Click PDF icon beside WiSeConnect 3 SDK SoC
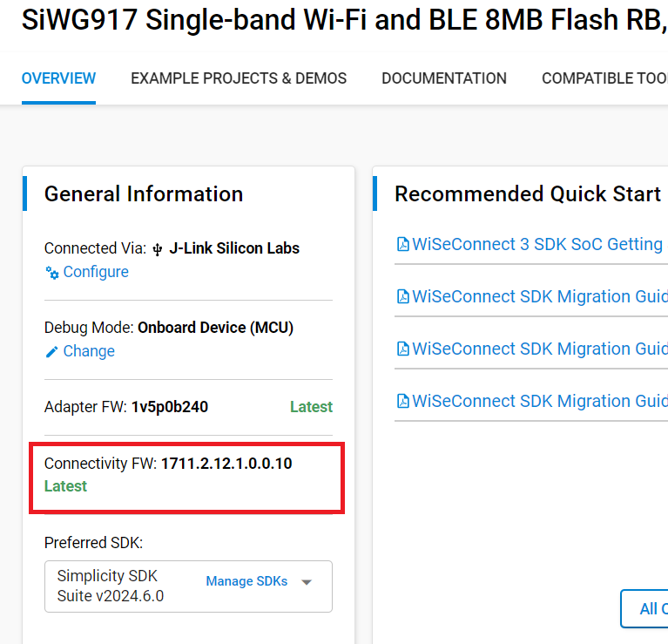The height and width of the screenshot is (644, 668). (402, 245)
